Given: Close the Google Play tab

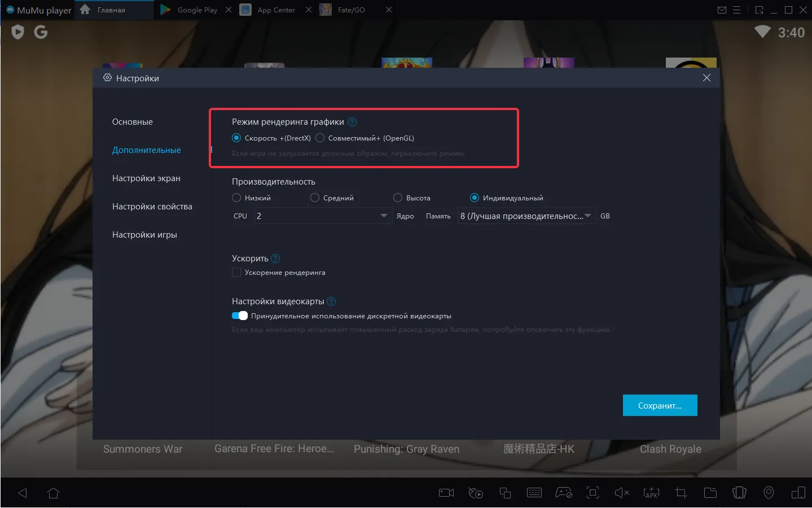Looking at the screenshot, I should [229, 10].
